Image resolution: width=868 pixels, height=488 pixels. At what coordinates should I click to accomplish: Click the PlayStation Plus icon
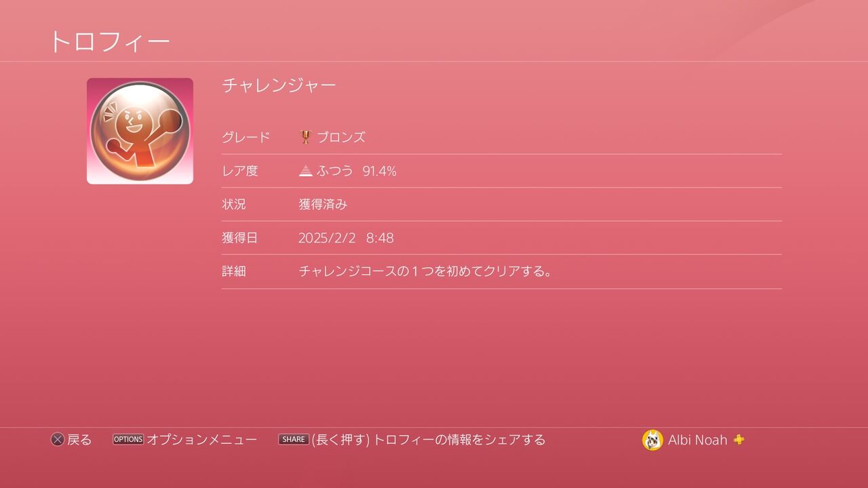point(738,439)
